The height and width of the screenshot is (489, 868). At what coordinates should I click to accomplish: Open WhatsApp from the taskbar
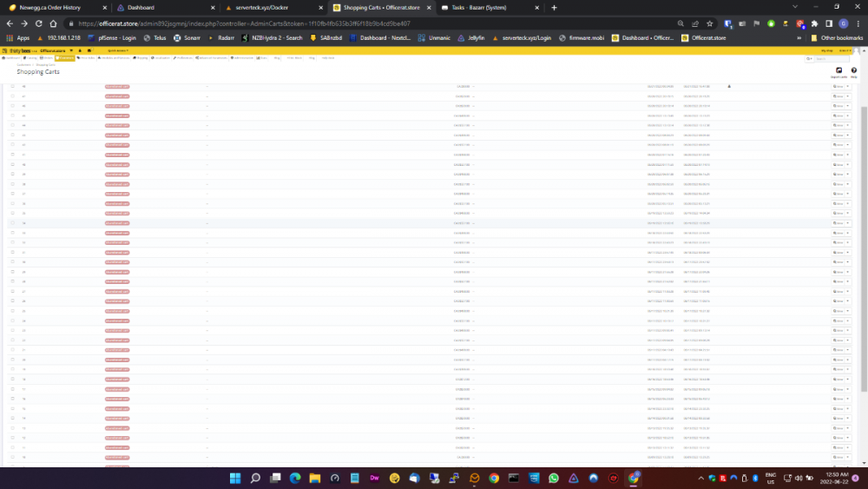pos(553,478)
